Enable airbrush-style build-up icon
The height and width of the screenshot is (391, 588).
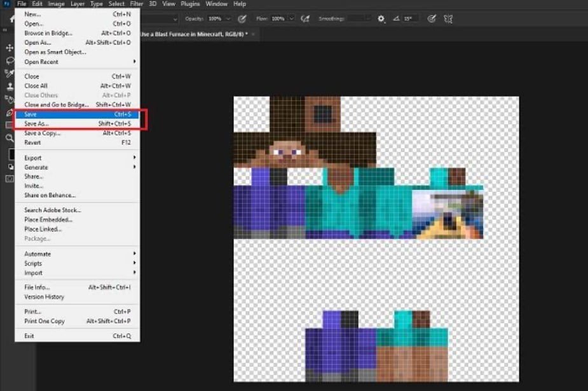305,18
